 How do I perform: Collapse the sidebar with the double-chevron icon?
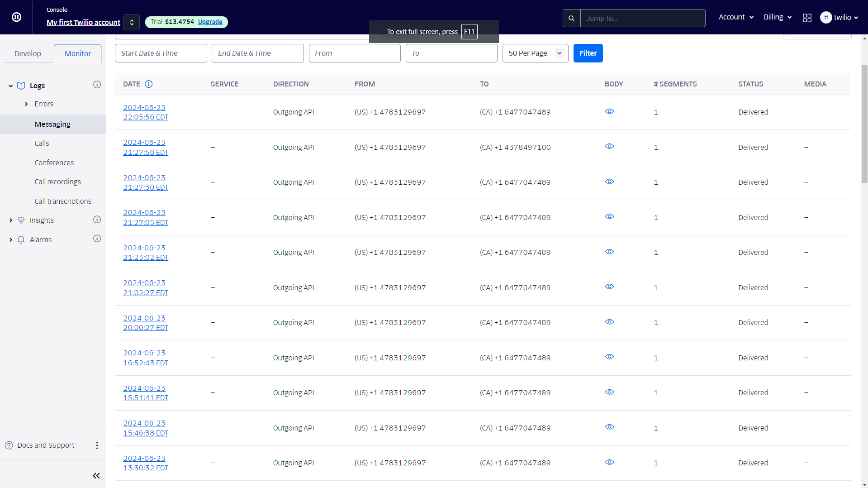96,475
